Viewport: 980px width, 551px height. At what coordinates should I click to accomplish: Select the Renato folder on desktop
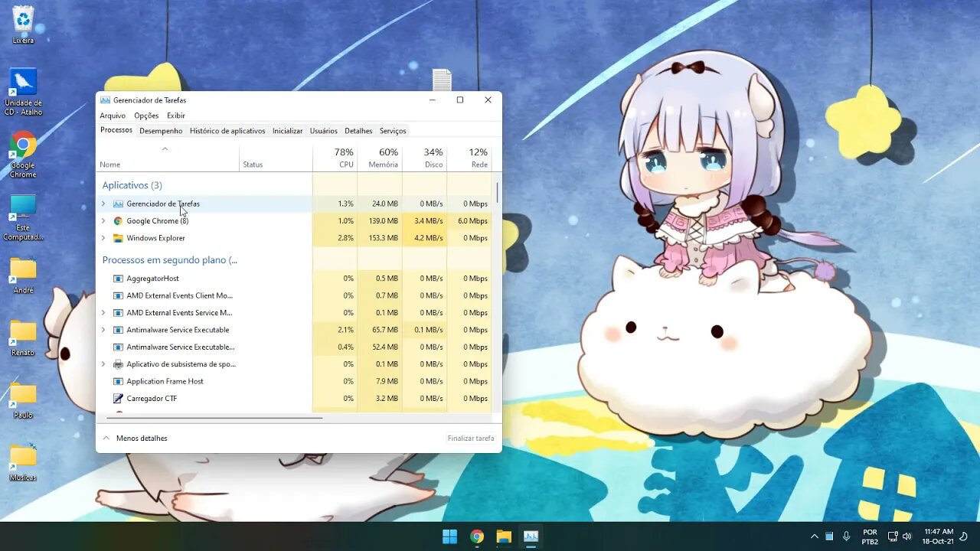pyautogui.click(x=23, y=338)
